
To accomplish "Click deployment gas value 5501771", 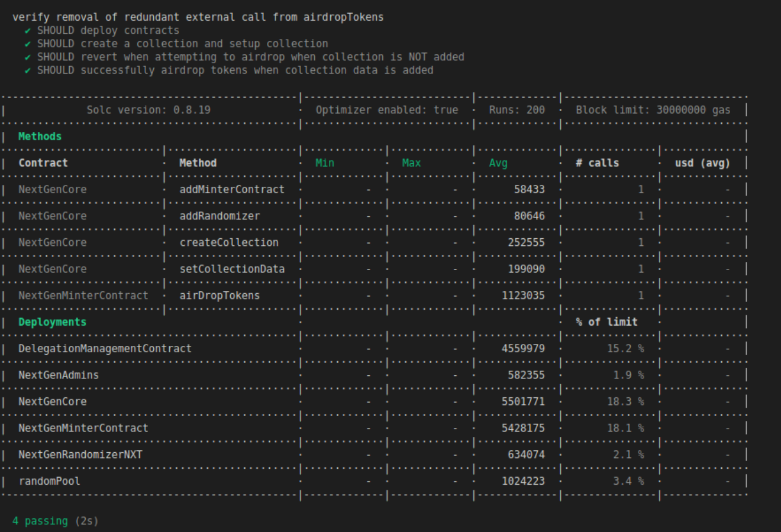I will point(524,402).
